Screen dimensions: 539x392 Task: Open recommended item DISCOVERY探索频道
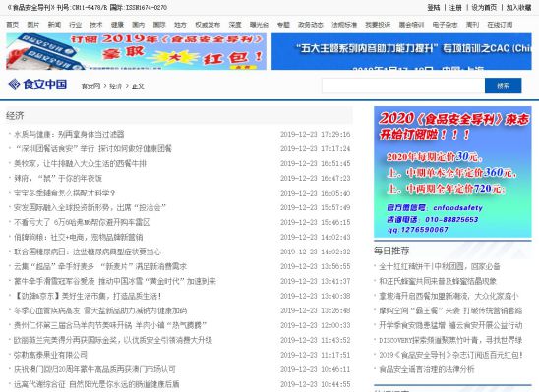[450, 340]
